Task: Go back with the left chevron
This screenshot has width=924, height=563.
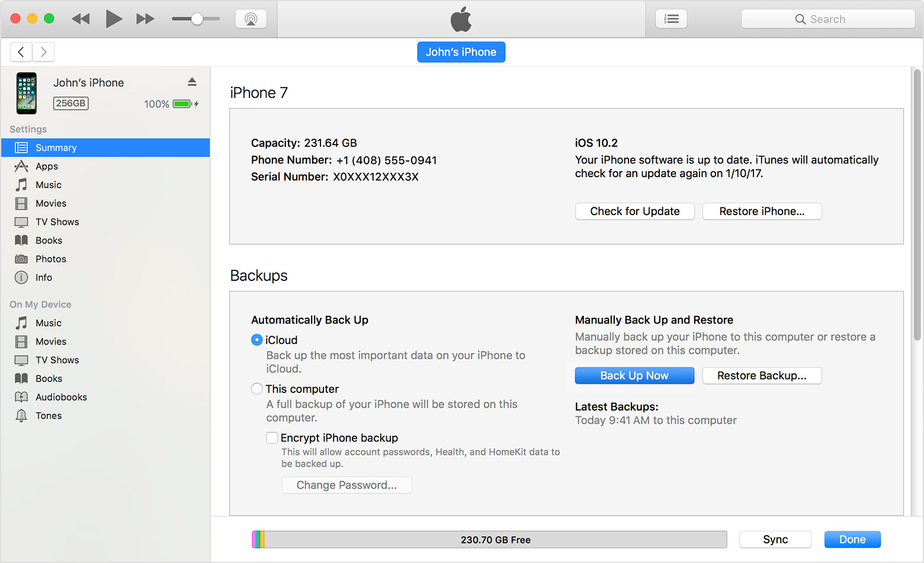Action: [x=21, y=52]
